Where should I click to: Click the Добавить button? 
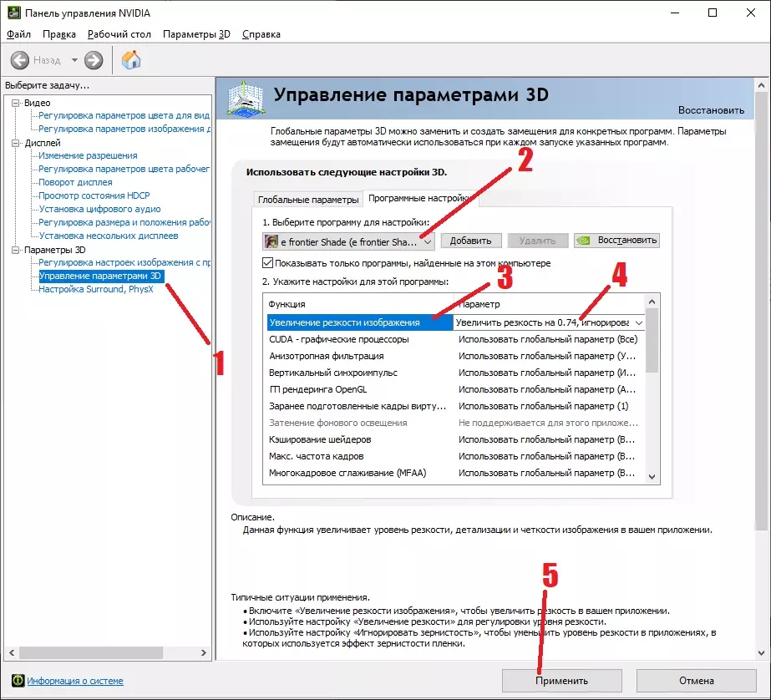470,241
